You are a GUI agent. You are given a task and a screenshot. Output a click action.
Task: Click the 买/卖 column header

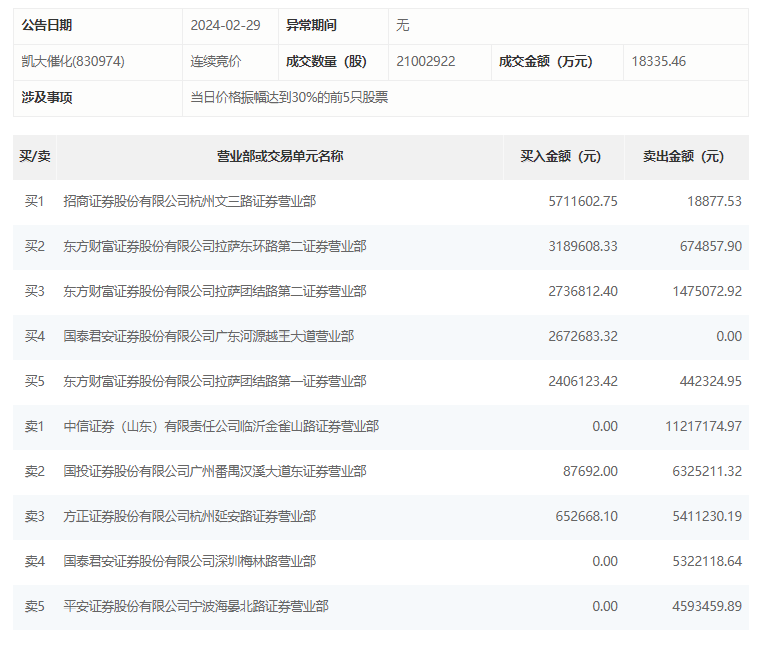pyautogui.click(x=35, y=157)
